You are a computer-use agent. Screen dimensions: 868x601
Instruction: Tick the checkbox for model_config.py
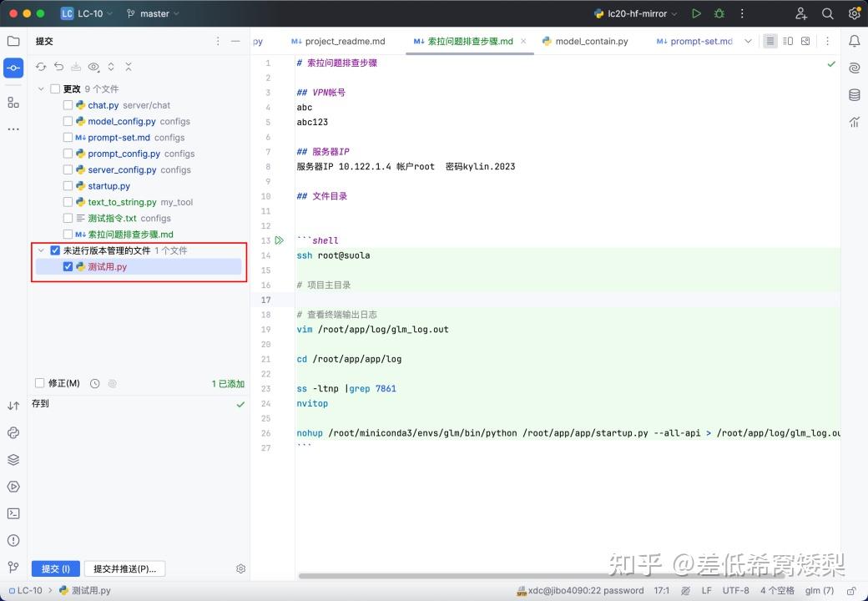pyautogui.click(x=68, y=121)
